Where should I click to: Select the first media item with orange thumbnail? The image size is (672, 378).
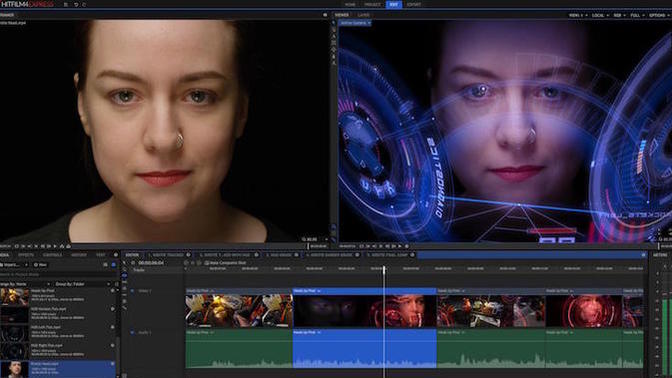pos(57,296)
